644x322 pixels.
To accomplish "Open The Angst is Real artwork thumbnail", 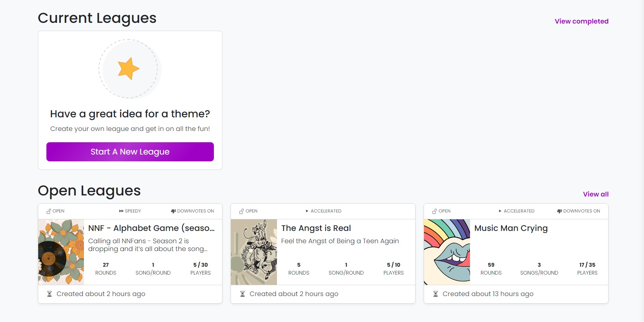I will pyautogui.click(x=254, y=252).
